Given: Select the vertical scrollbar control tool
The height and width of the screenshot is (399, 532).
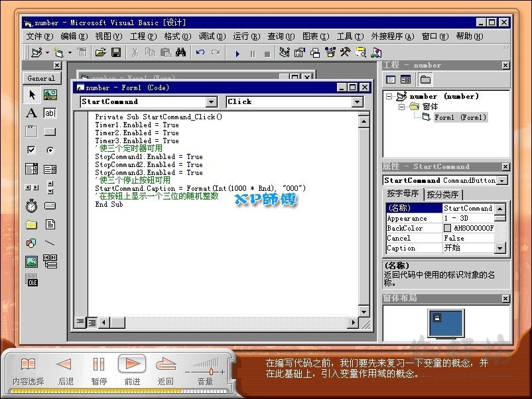Looking at the screenshot, I should (x=50, y=187).
